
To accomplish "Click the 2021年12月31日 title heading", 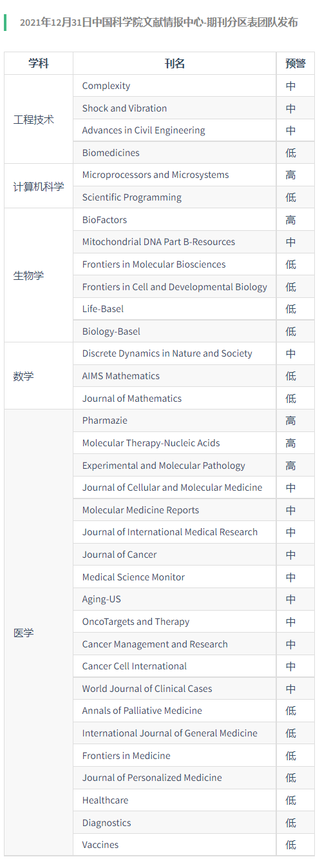I will point(159,23).
